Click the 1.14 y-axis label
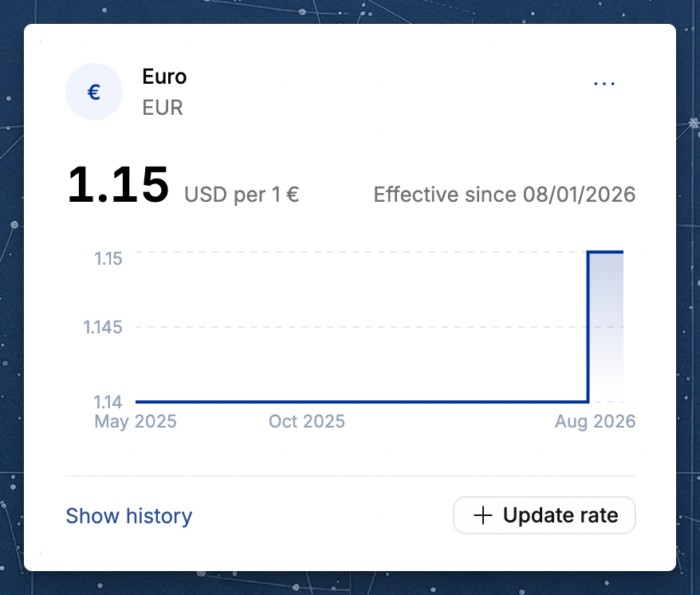700x595 pixels. click(108, 402)
